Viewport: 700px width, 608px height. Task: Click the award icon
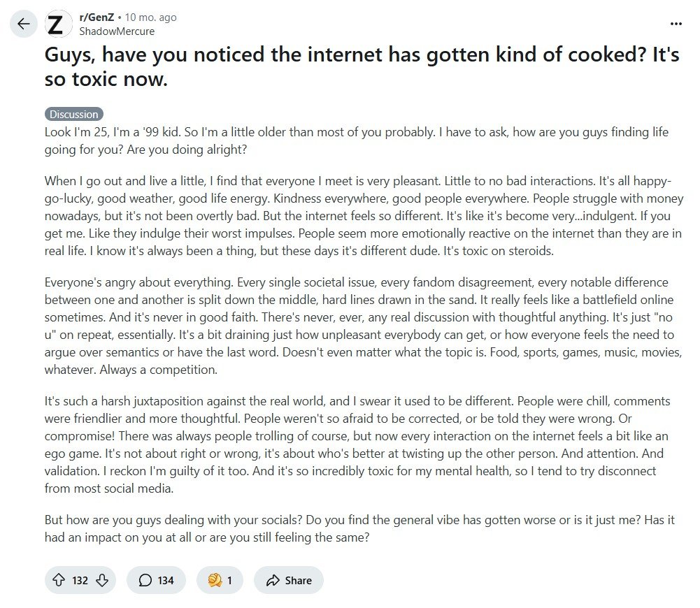click(215, 580)
